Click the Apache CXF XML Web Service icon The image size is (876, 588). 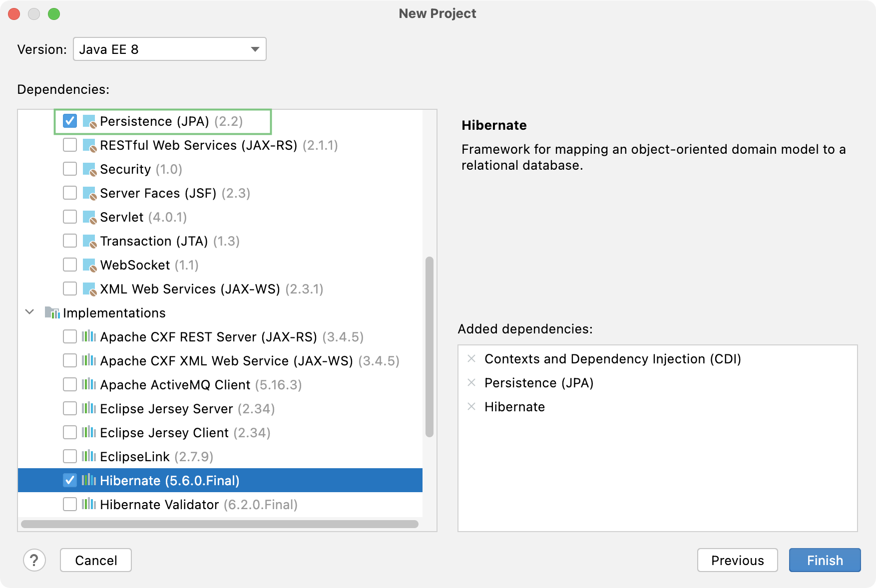tap(89, 360)
